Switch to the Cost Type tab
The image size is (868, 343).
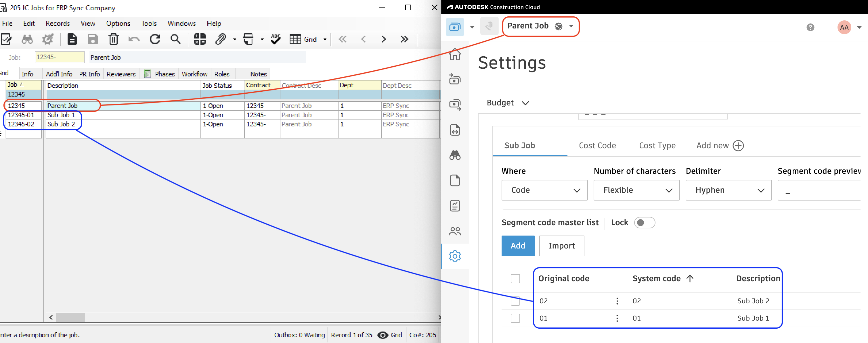657,145
